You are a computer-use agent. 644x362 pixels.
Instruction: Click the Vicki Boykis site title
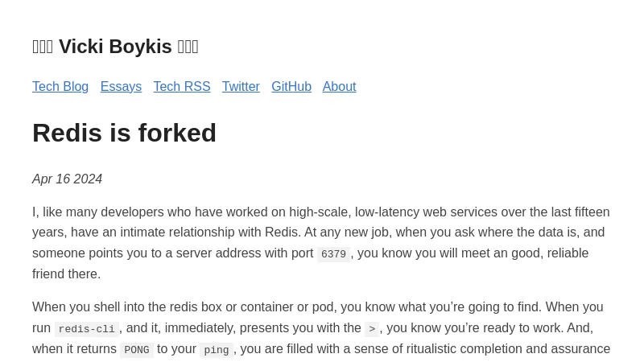point(115,47)
